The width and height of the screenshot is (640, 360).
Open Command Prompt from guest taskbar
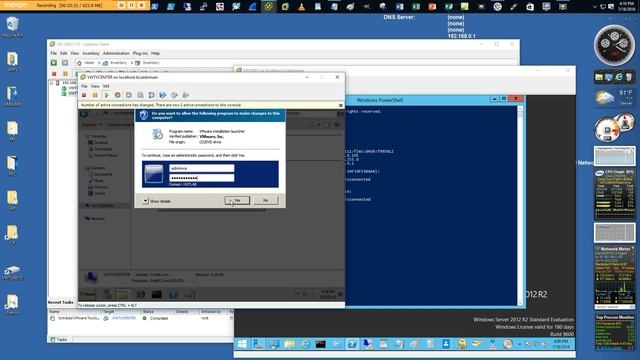click(x=320, y=344)
